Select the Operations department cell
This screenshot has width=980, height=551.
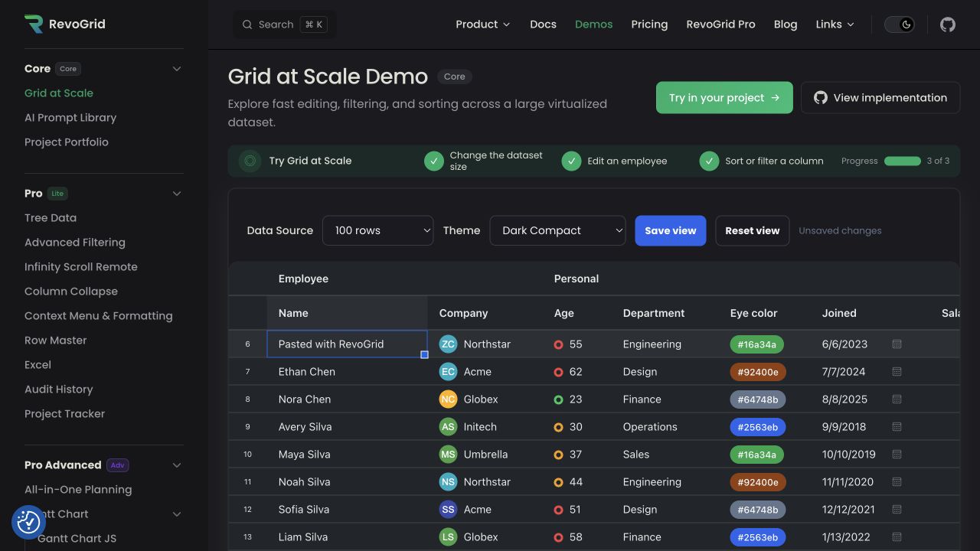[x=665, y=427]
